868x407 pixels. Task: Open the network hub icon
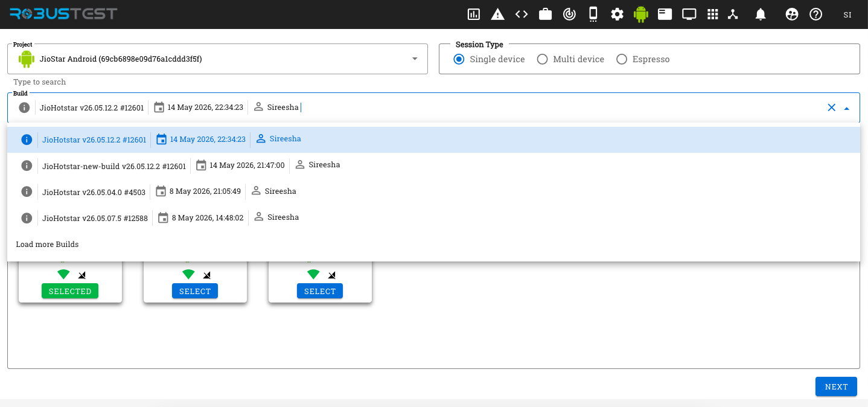(x=733, y=14)
